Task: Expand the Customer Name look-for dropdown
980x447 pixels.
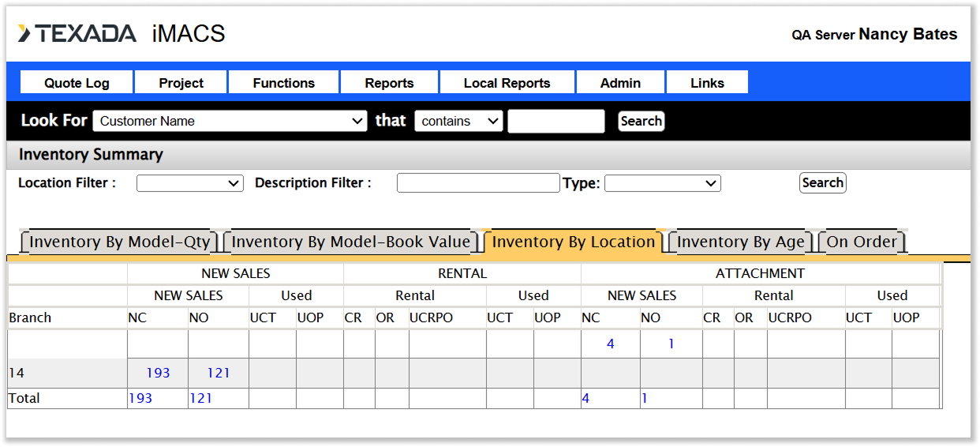Action: (x=230, y=121)
